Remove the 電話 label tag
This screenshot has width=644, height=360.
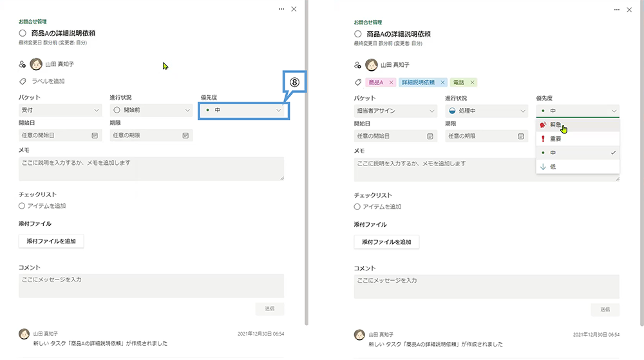[x=471, y=82]
